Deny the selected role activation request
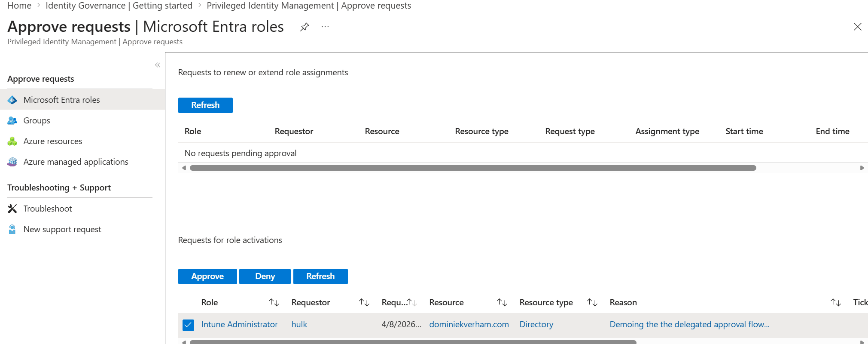 click(x=265, y=276)
